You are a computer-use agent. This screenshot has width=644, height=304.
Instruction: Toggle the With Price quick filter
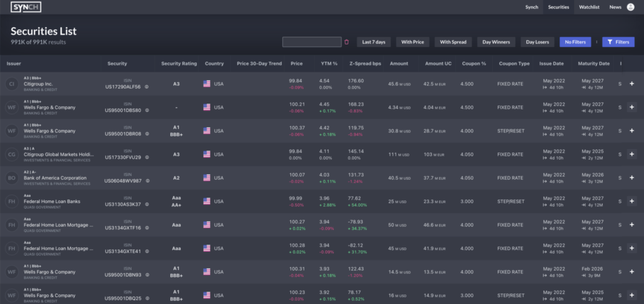coord(413,42)
